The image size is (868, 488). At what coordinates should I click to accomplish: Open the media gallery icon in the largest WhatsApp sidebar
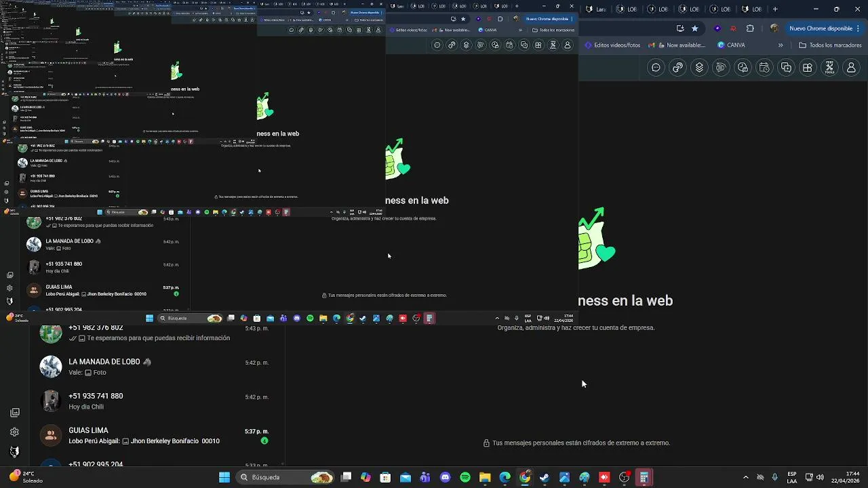coord(14,412)
